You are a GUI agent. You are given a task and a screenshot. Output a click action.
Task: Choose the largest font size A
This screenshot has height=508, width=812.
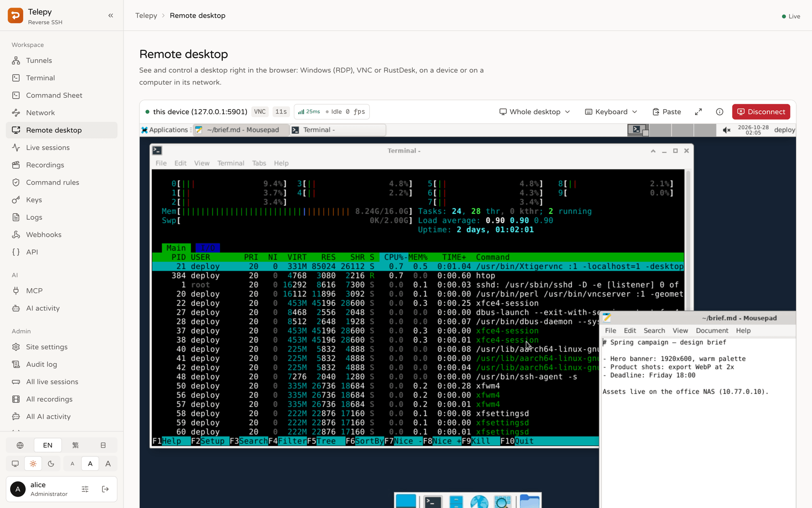(x=108, y=464)
